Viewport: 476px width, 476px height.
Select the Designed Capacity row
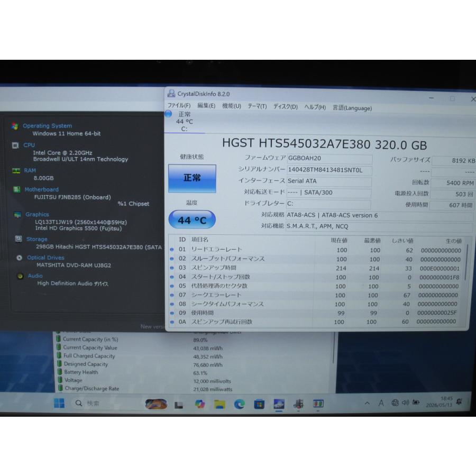(x=194, y=364)
